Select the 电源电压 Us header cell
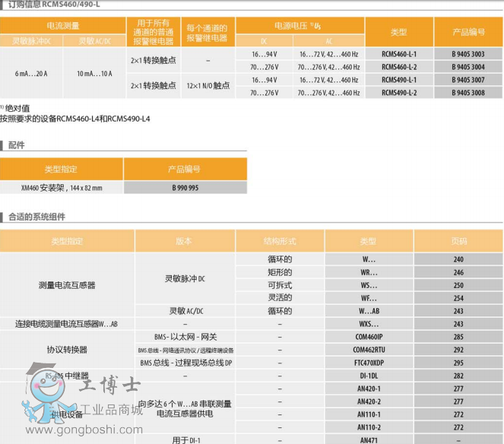504x444 pixels. (300, 26)
